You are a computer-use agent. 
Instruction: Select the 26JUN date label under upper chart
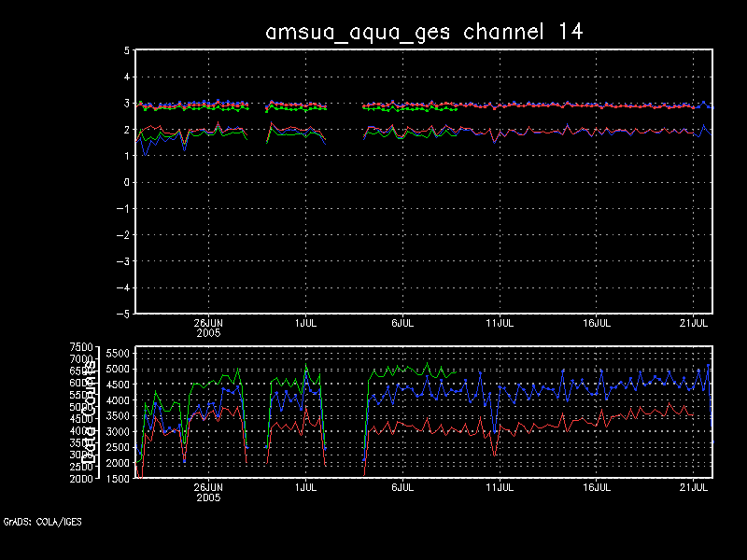pyautogui.click(x=208, y=323)
